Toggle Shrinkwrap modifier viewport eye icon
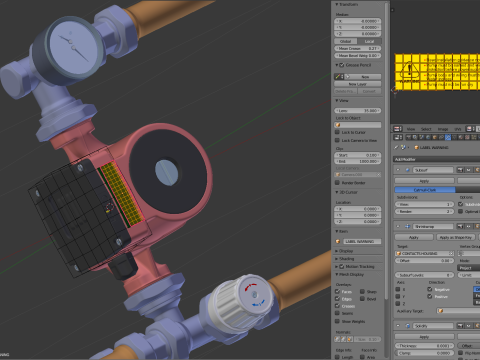Viewport: 480px width, 360px height. tap(468, 226)
